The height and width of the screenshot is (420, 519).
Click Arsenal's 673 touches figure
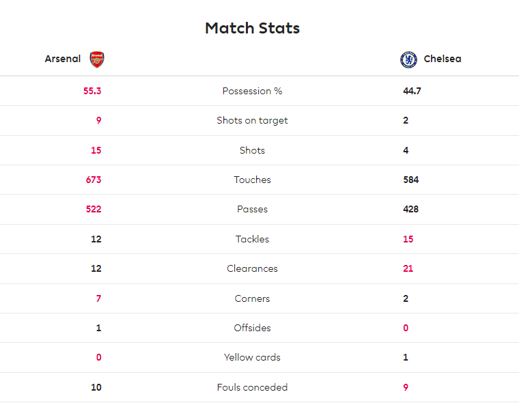tap(94, 180)
